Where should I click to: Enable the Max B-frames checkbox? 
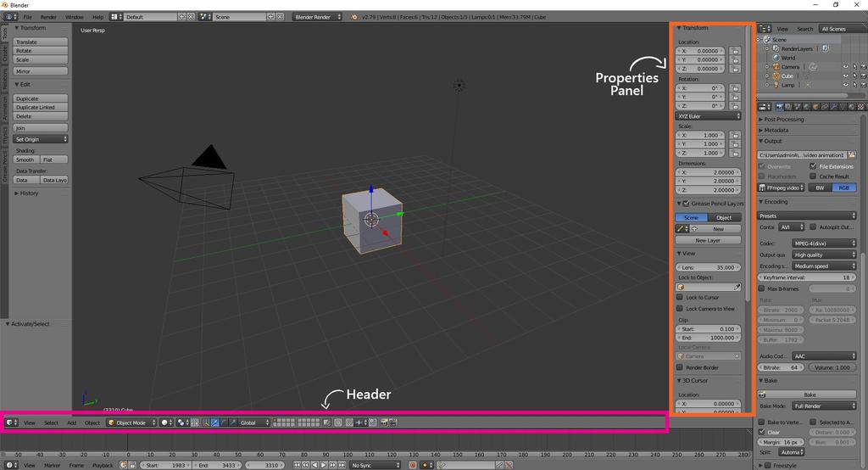(x=762, y=288)
